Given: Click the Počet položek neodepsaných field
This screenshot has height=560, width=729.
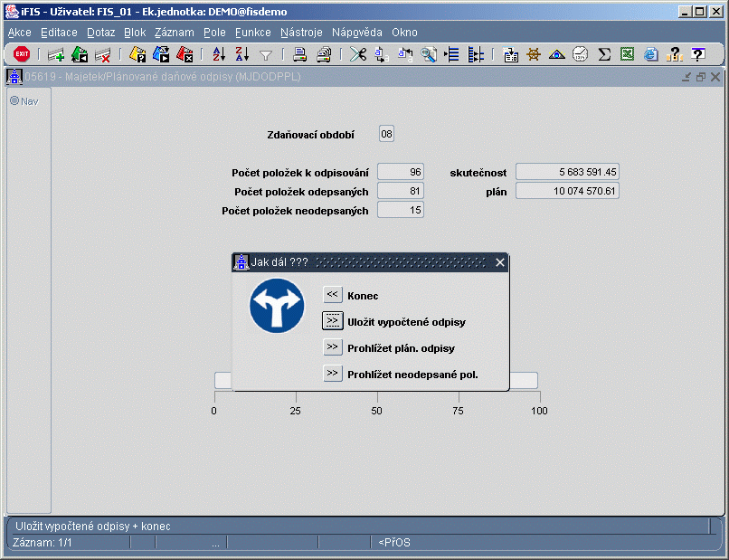Looking at the screenshot, I should click(401, 210).
